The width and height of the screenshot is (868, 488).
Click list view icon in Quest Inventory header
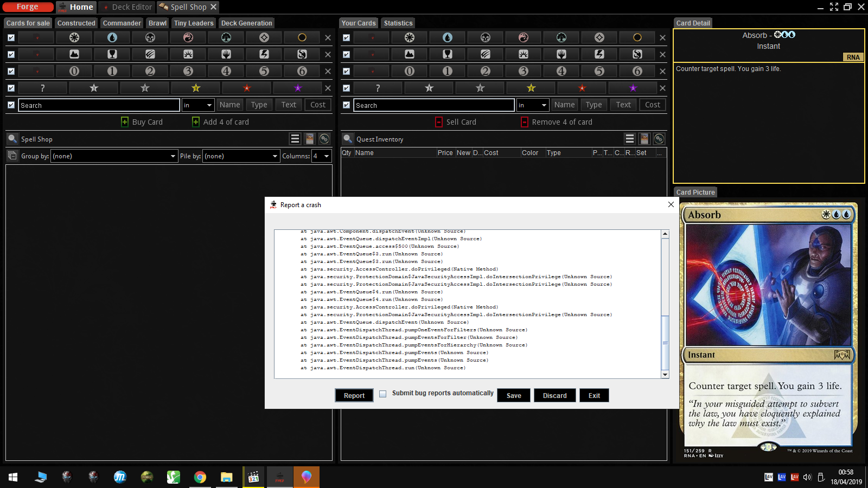(x=629, y=139)
